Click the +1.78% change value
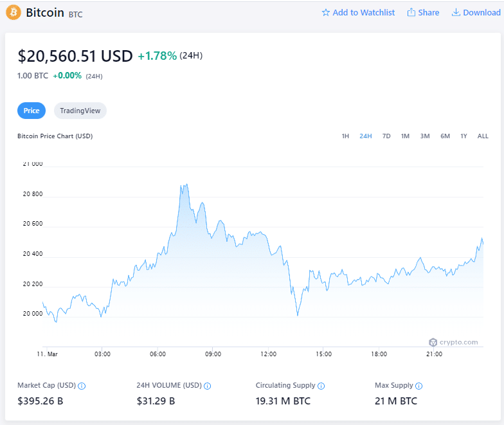The height and width of the screenshot is (425, 504). click(157, 56)
